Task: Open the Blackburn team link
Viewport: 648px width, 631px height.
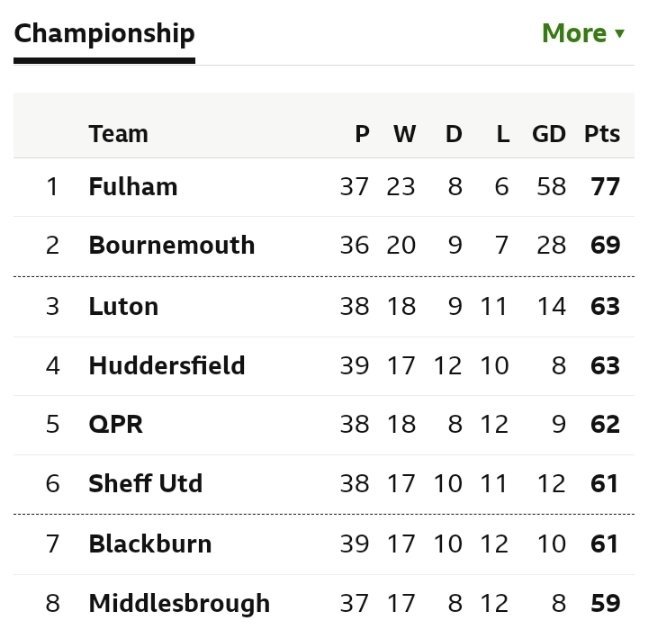Action: [x=150, y=544]
